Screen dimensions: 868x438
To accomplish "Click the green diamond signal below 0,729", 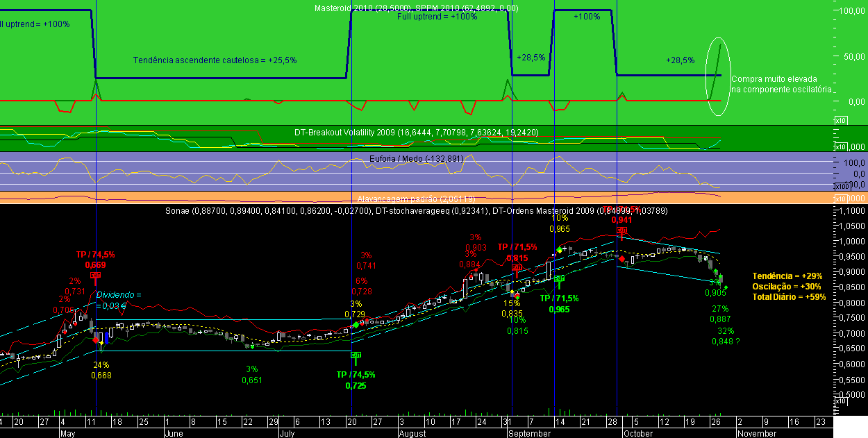I will click(x=356, y=325).
